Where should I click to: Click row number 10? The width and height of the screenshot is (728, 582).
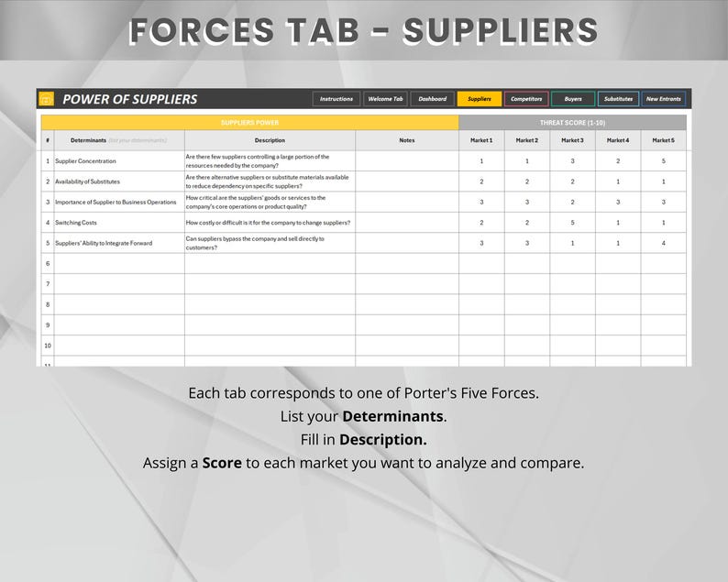click(48, 346)
